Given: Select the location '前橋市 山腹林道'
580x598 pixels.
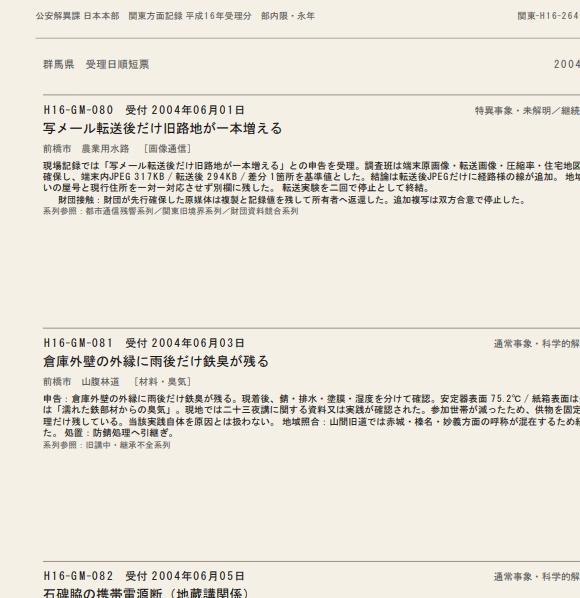Looking at the screenshot, I should 81,382.
